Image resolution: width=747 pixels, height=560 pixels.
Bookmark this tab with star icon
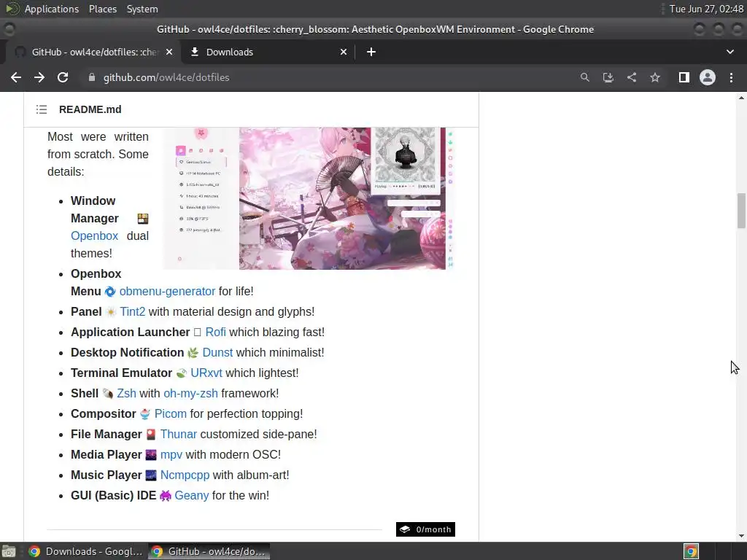[x=655, y=77]
